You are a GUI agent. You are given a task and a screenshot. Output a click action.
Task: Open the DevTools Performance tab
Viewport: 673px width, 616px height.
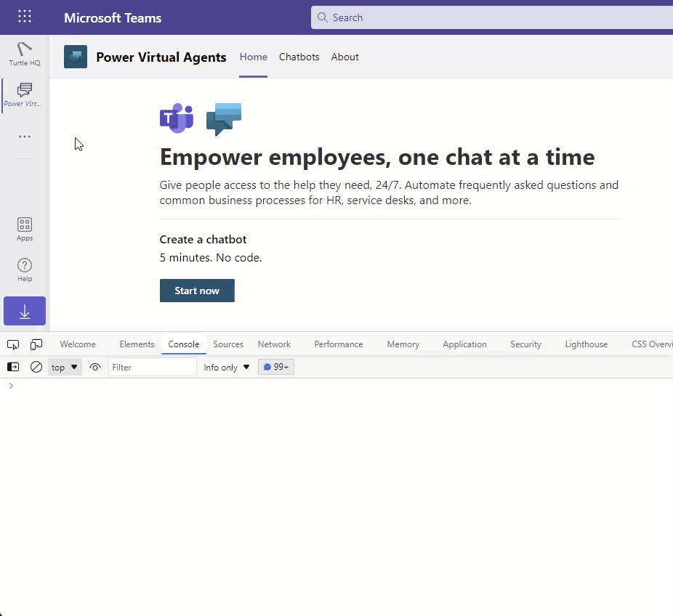[x=339, y=344]
